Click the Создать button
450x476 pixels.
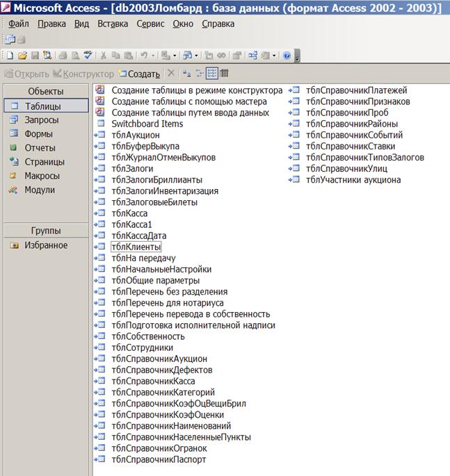click(x=140, y=74)
